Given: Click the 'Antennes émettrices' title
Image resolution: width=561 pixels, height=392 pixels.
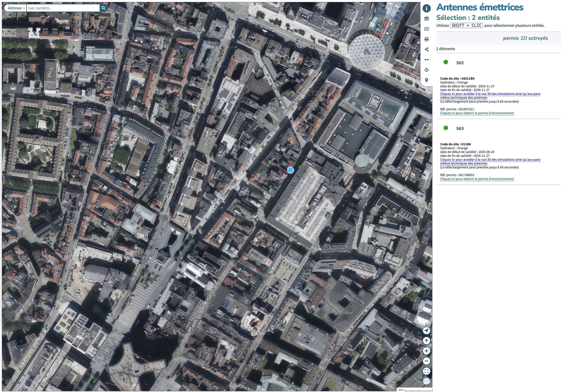Looking at the screenshot, I should click(x=480, y=7).
